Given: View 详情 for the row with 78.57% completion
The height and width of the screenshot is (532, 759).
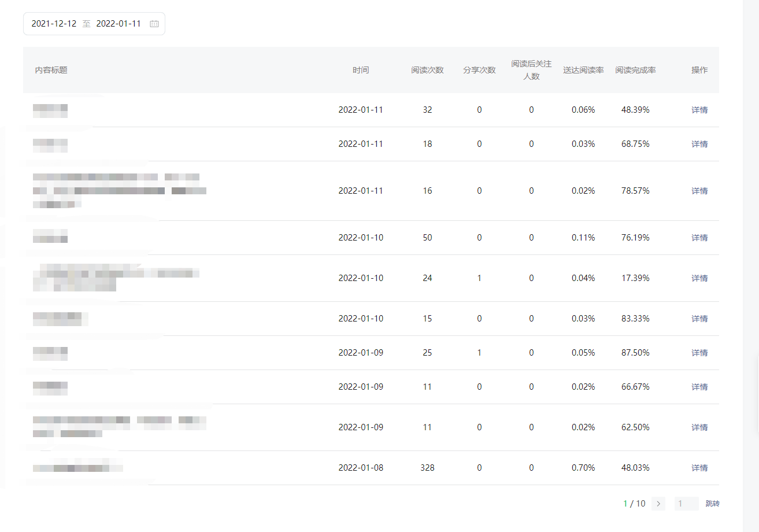Looking at the screenshot, I should point(699,191).
